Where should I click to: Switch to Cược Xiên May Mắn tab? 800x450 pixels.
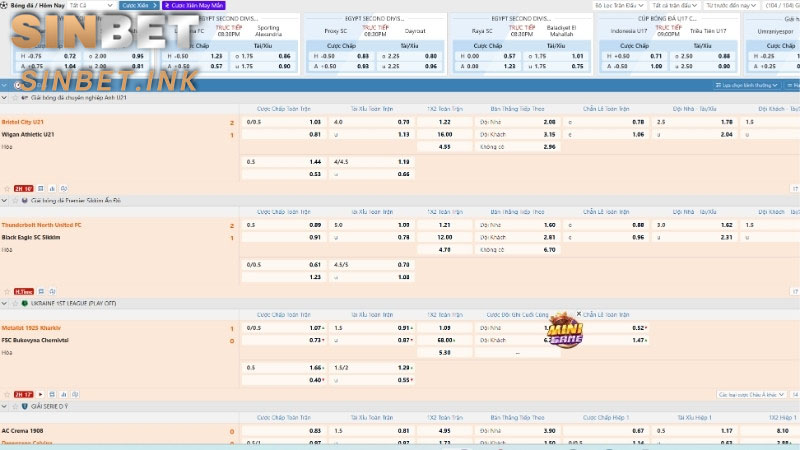click(x=194, y=5)
